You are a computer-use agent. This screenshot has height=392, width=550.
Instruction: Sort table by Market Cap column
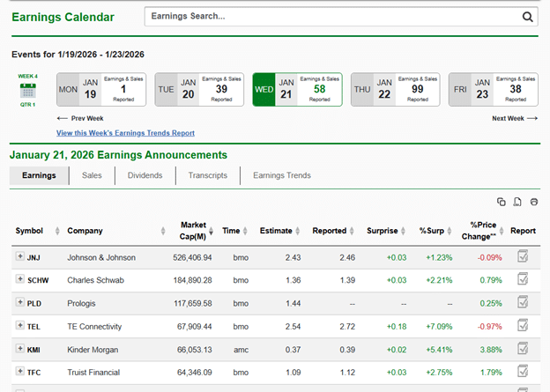click(191, 231)
